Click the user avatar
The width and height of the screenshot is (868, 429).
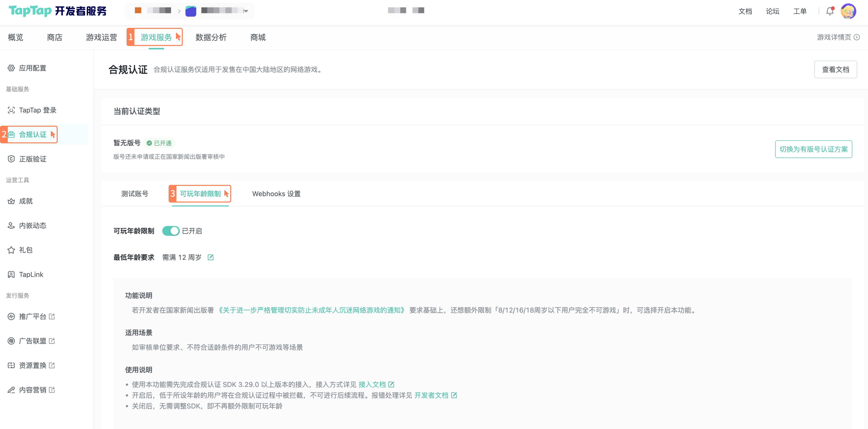tap(848, 11)
